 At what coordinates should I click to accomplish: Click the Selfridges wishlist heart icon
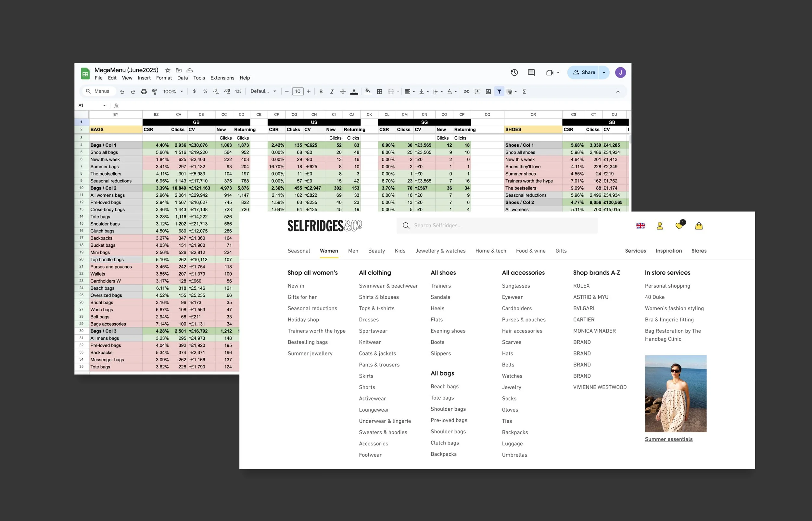click(679, 226)
